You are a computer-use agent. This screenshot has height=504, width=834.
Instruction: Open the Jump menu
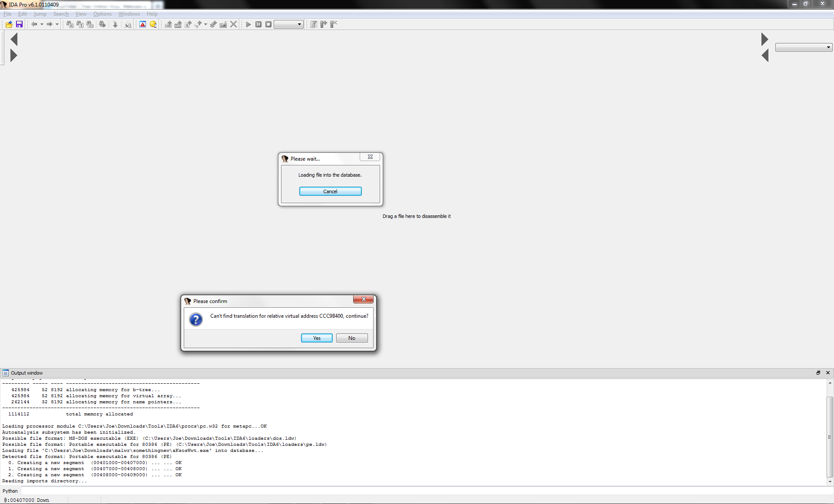pos(40,14)
